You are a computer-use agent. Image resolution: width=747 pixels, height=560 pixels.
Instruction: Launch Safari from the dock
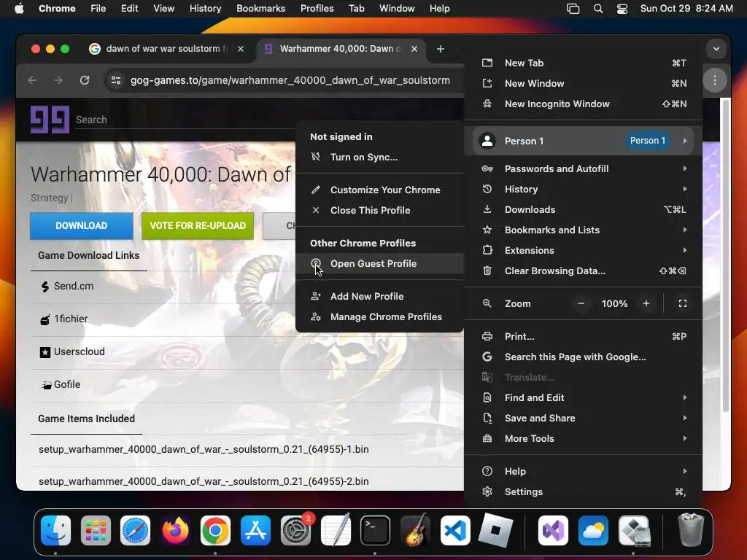[x=135, y=530]
